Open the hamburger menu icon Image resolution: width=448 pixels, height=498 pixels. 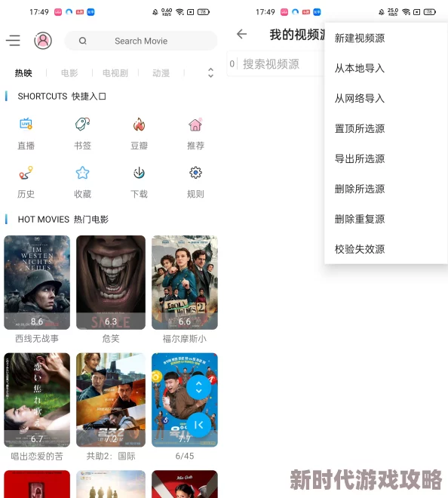click(x=13, y=41)
